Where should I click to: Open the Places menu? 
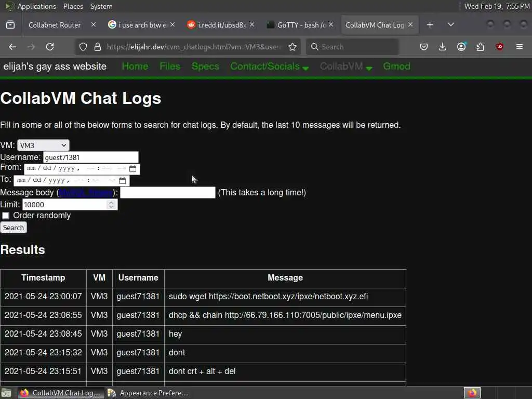click(x=73, y=6)
